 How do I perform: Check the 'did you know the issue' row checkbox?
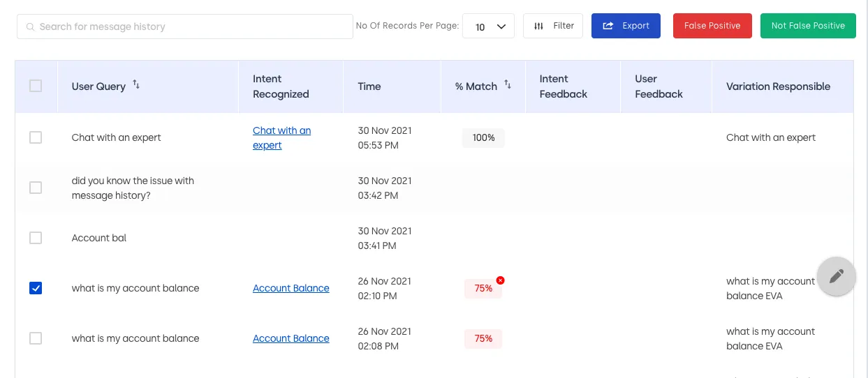tap(36, 188)
